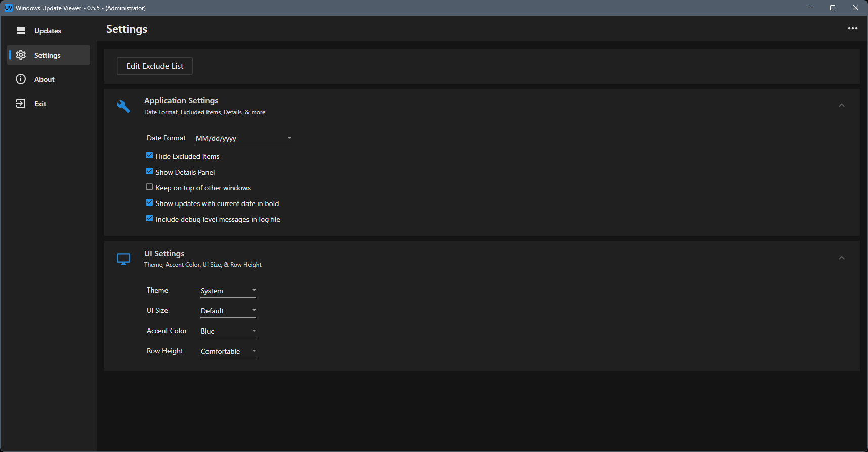Open the Theme dropdown
The image size is (868, 452).
click(228, 291)
